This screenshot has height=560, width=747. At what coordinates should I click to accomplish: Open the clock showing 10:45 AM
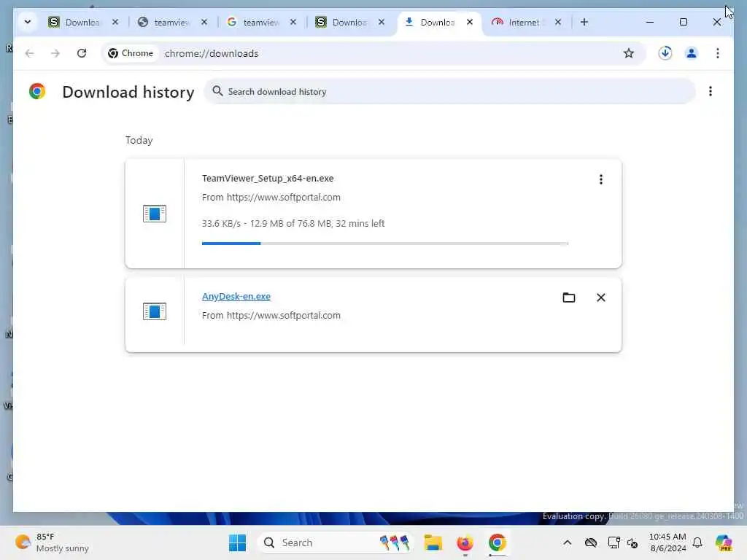point(667,542)
